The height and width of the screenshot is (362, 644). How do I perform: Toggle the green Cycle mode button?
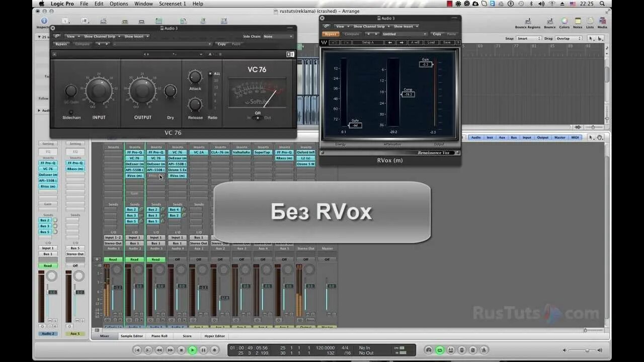440,350
